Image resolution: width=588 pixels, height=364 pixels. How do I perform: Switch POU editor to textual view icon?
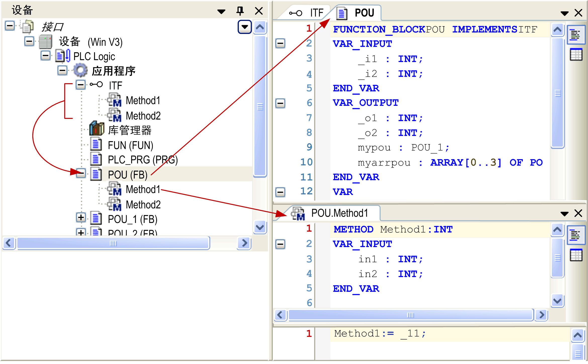point(576,35)
